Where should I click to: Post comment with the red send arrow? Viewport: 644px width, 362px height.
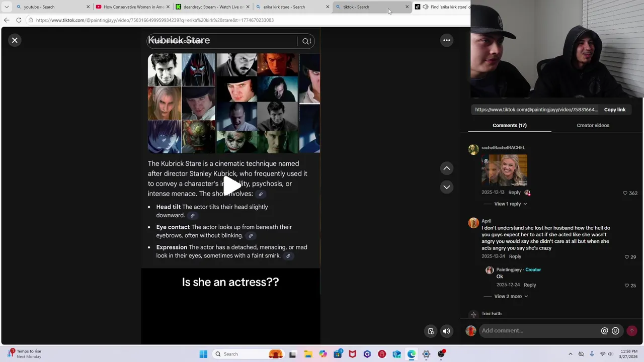pos(631,331)
